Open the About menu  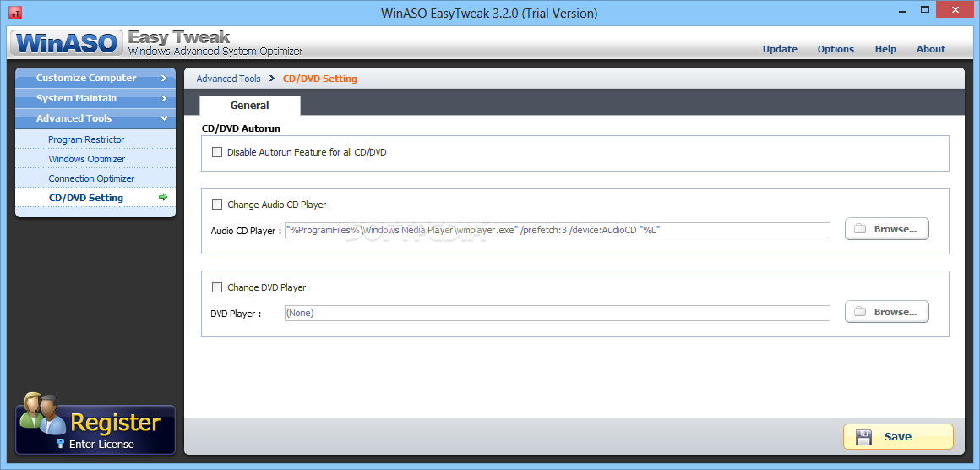pyautogui.click(x=931, y=49)
